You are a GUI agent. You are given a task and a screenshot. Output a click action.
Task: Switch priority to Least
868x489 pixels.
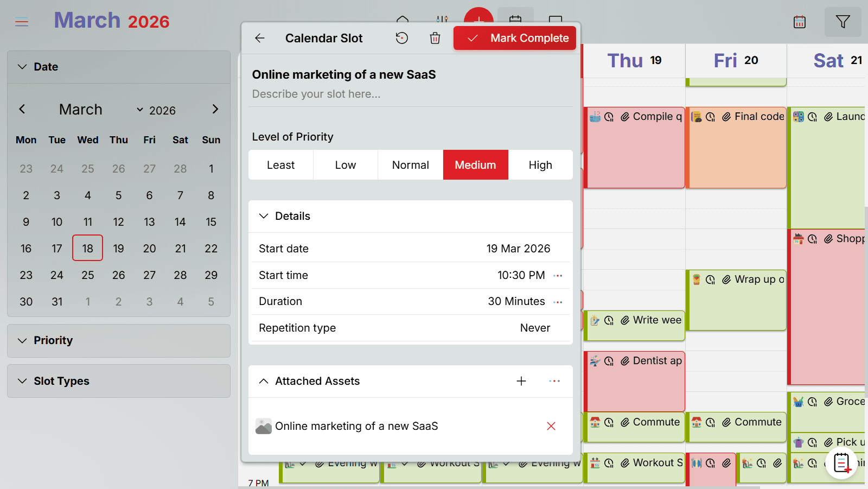point(280,164)
